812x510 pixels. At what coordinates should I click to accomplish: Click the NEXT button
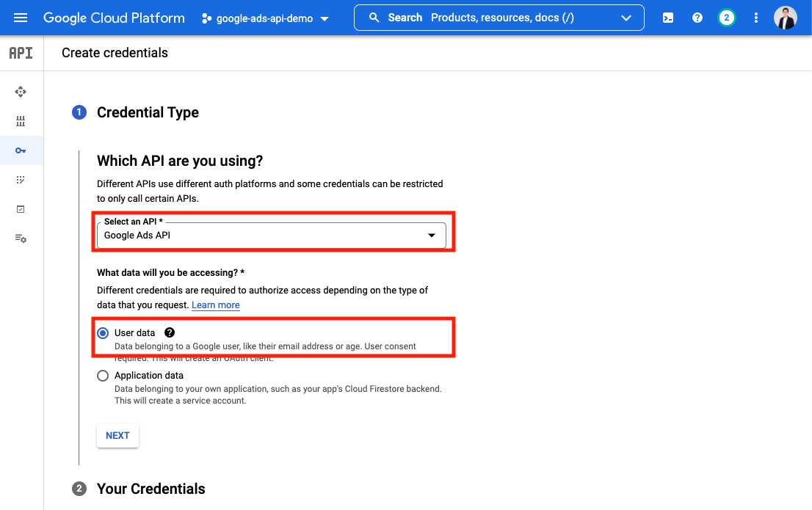tap(117, 435)
